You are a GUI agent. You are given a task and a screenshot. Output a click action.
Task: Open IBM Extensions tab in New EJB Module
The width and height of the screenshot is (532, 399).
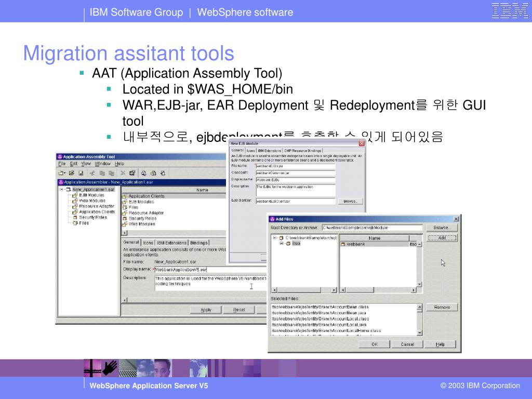tap(270, 151)
